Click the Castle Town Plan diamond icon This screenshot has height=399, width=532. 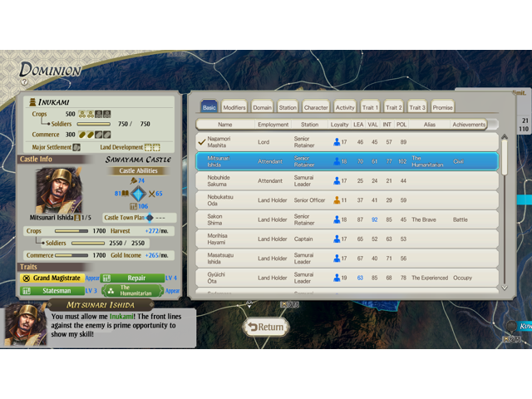click(150, 218)
